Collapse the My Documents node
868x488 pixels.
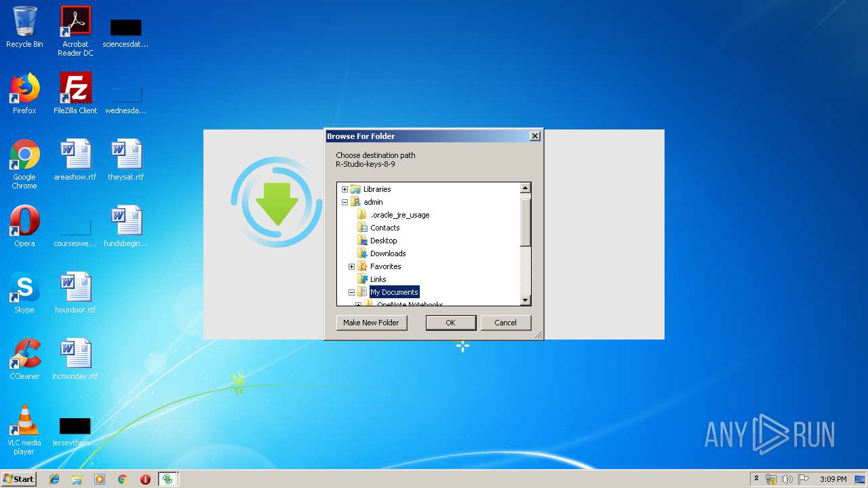[351, 292]
